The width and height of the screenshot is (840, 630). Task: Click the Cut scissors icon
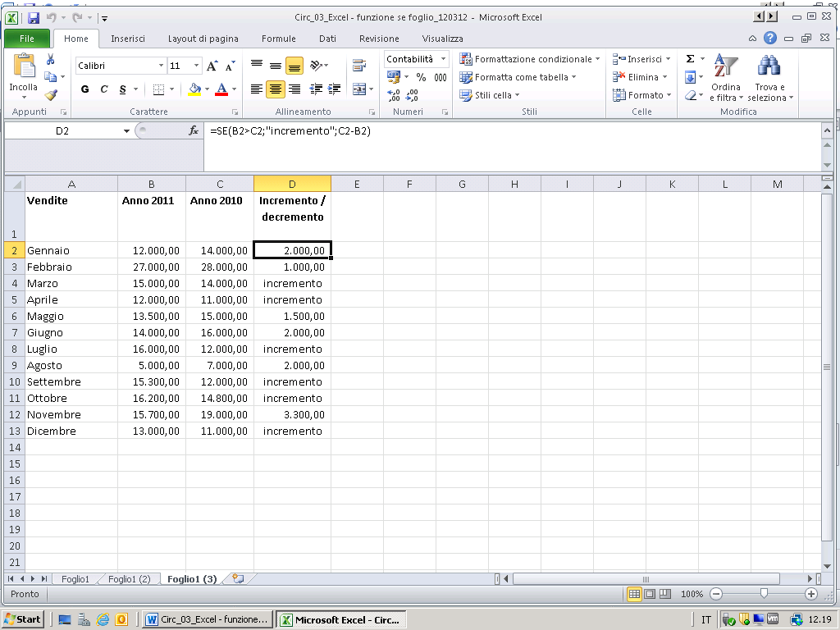pyautogui.click(x=50, y=60)
